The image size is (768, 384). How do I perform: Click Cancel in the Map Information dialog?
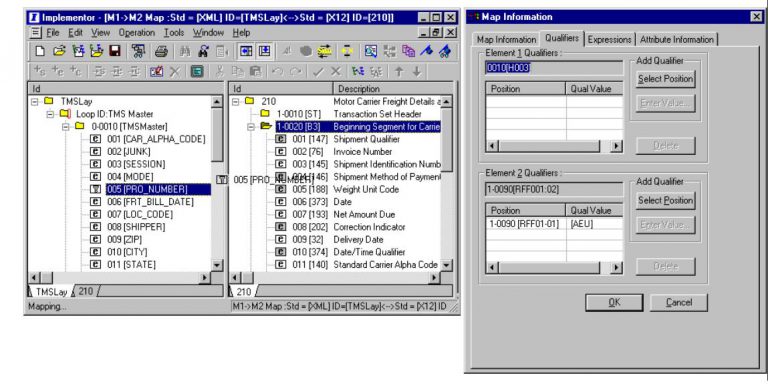click(x=679, y=303)
